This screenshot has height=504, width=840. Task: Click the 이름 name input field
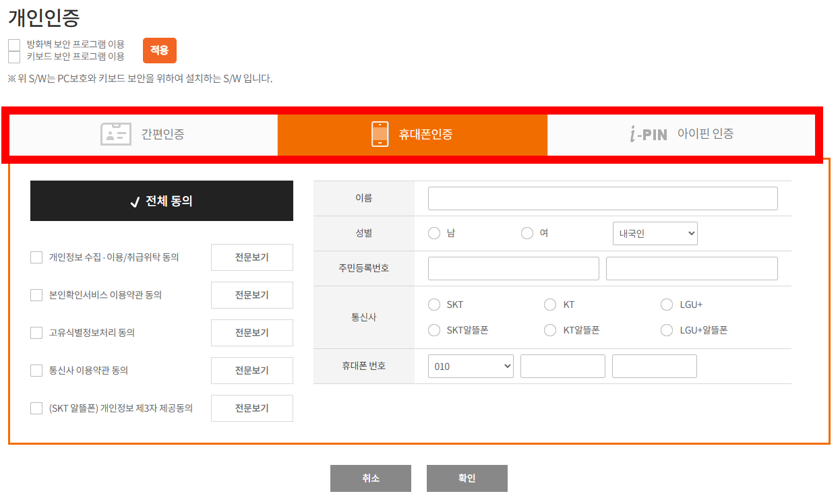tap(602, 198)
